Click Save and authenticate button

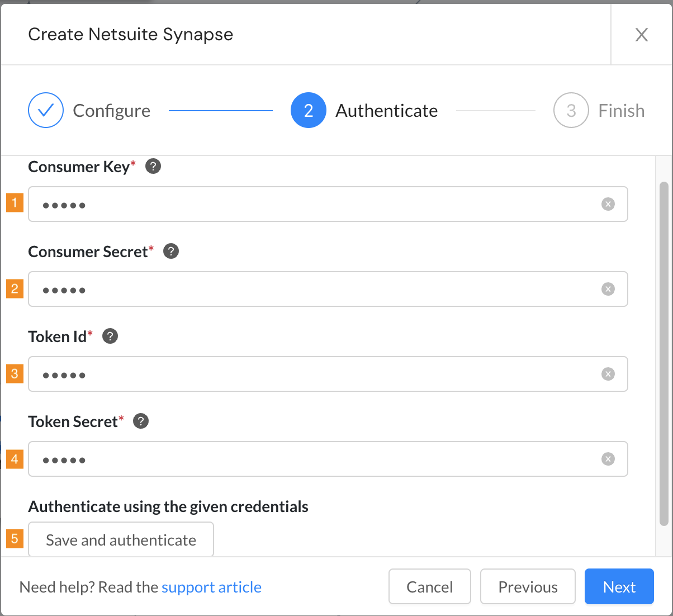coord(121,539)
